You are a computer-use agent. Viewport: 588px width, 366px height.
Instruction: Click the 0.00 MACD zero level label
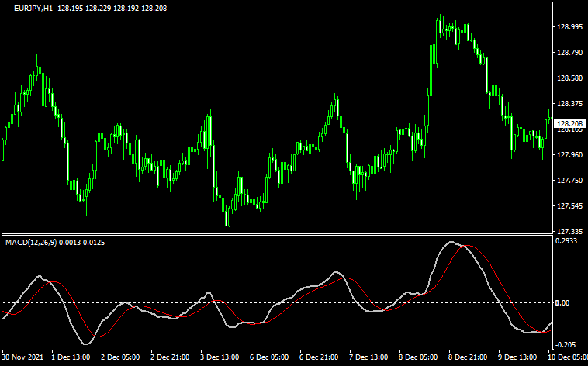coord(562,302)
